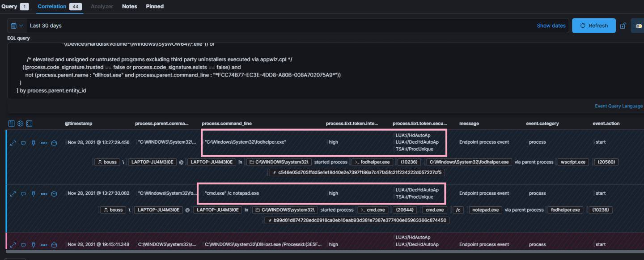Pin the cmd.exe notepad.exe event
This screenshot has height=260, width=644.
(34, 194)
